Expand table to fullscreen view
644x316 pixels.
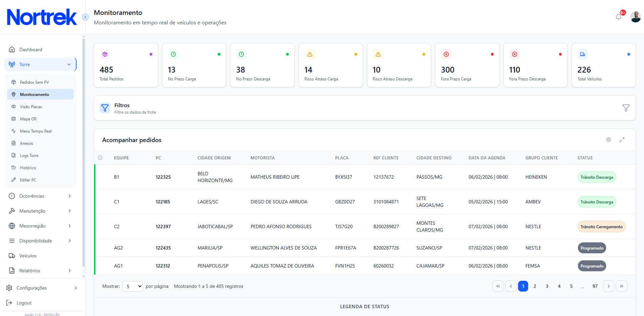click(x=622, y=140)
